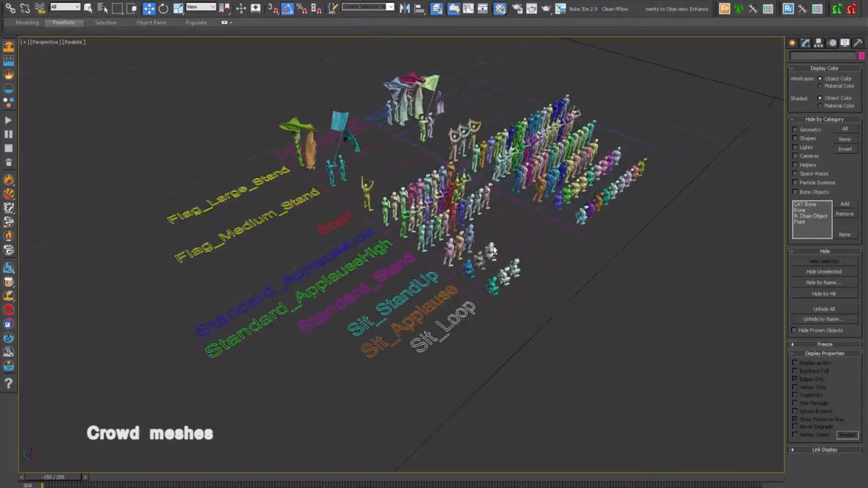
Task: Open the Hierarchy command panel tab
Action: pos(819,43)
